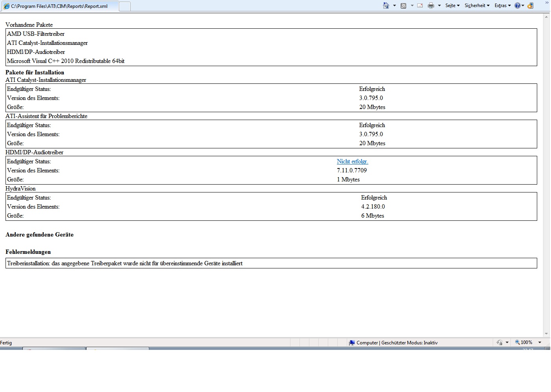Screen dimensions: 551x392
Task: Click 'ATI-Assistent für Problemberichte' heading
Action: [x=46, y=116]
